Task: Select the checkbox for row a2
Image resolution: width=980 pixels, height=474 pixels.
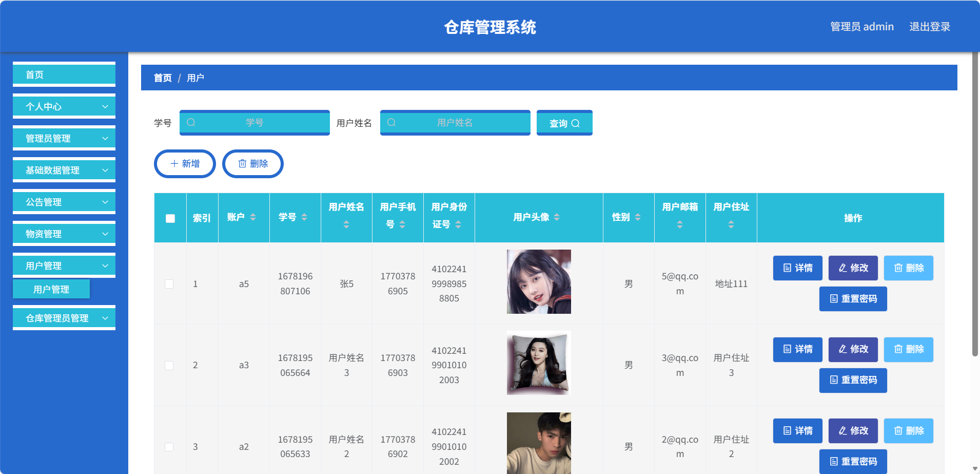Action: pos(169,447)
